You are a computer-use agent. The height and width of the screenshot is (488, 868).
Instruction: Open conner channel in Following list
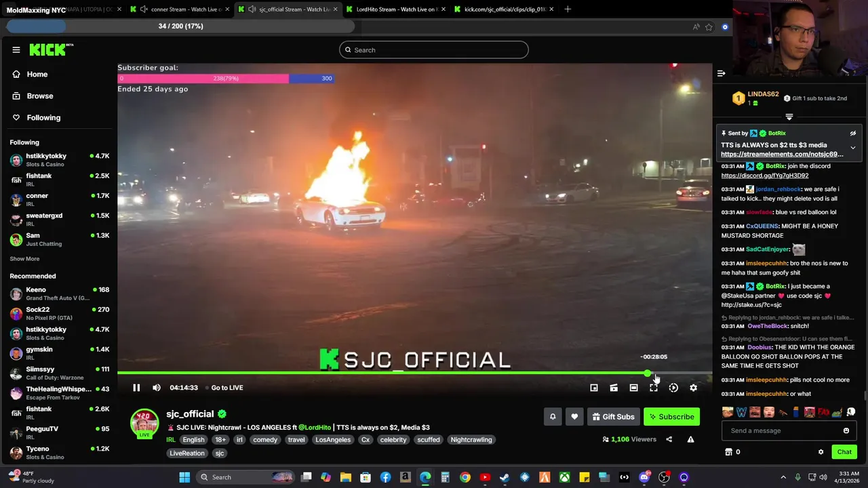point(60,199)
